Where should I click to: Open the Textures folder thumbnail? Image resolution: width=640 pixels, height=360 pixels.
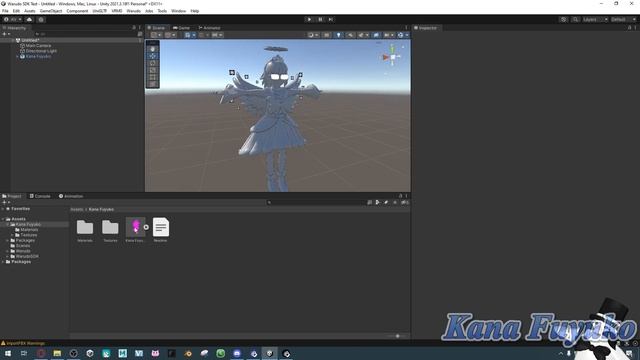[x=110, y=227]
